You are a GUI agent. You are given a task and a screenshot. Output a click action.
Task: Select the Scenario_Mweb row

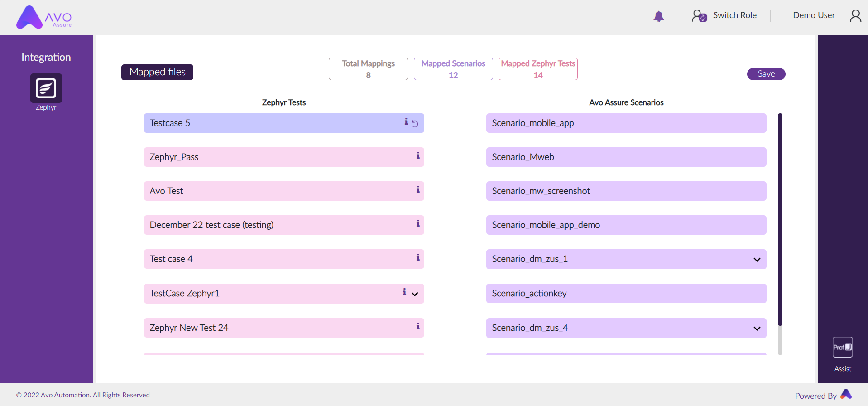click(x=626, y=157)
